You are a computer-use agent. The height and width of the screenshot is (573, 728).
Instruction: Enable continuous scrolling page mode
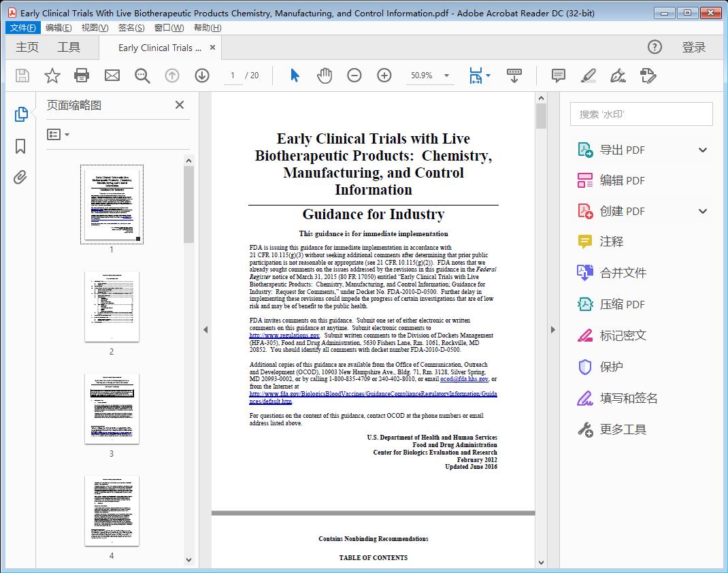(x=513, y=76)
